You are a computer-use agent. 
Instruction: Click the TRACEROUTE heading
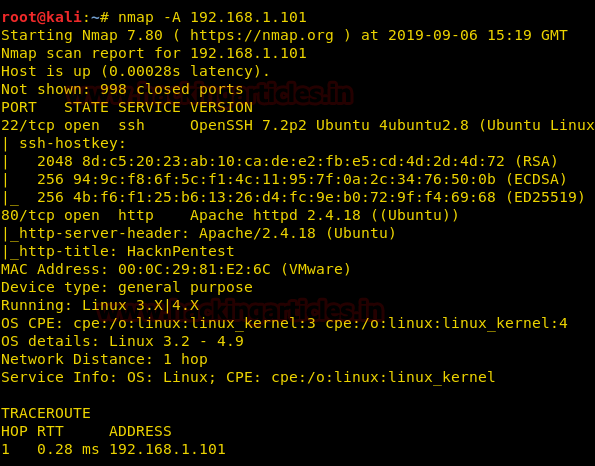[46, 413]
